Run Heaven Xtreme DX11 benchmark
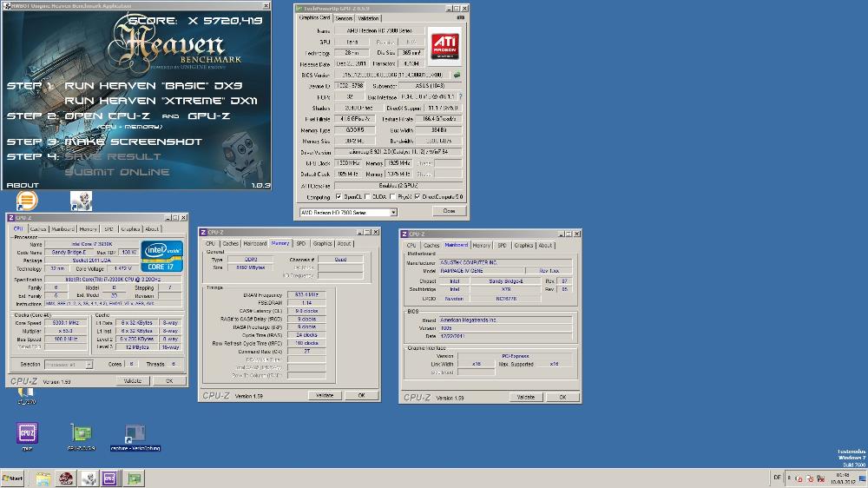The image size is (868, 488). tap(161, 100)
